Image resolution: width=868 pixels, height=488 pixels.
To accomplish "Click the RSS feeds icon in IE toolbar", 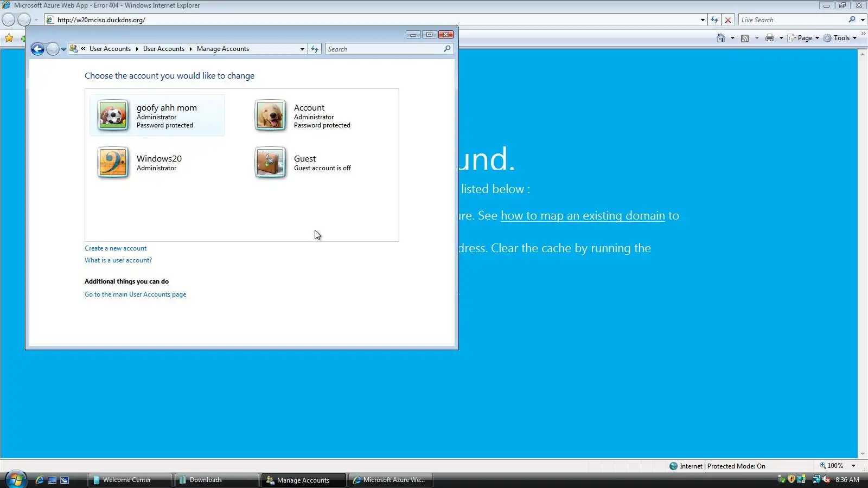I will tap(745, 38).
